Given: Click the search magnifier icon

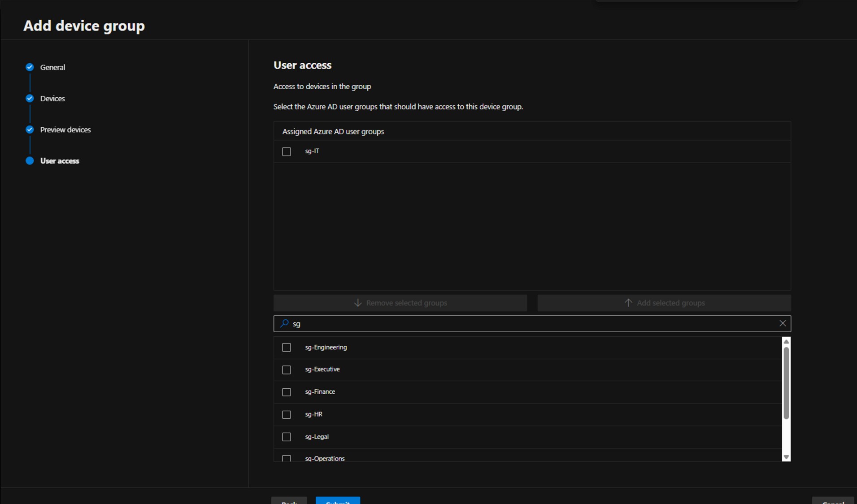Looking at the screenshot, I should tap(284, 323).
